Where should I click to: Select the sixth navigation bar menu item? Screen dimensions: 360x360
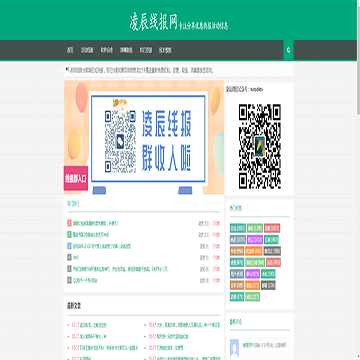coord(165,50)
